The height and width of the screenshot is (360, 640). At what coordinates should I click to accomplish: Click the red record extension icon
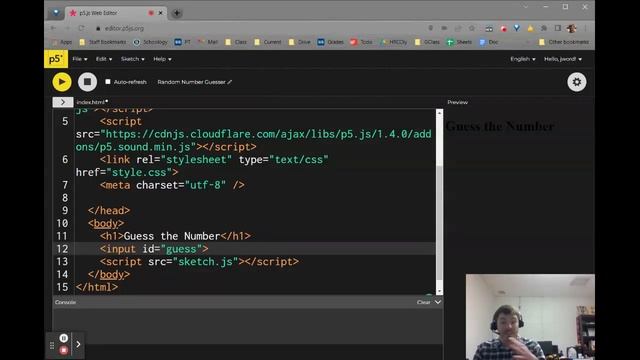pyautogui.click(x=504, y=29)
